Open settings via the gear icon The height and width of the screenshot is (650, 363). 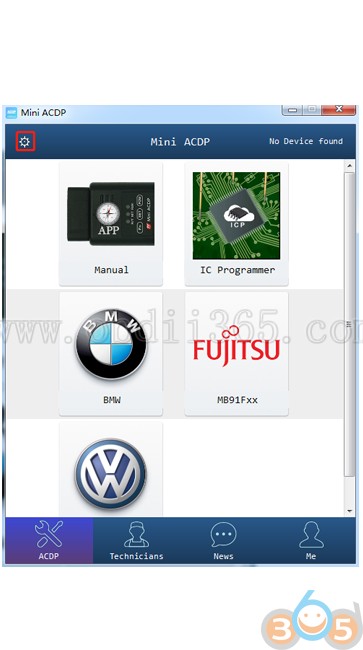click(x=25, y=142)
